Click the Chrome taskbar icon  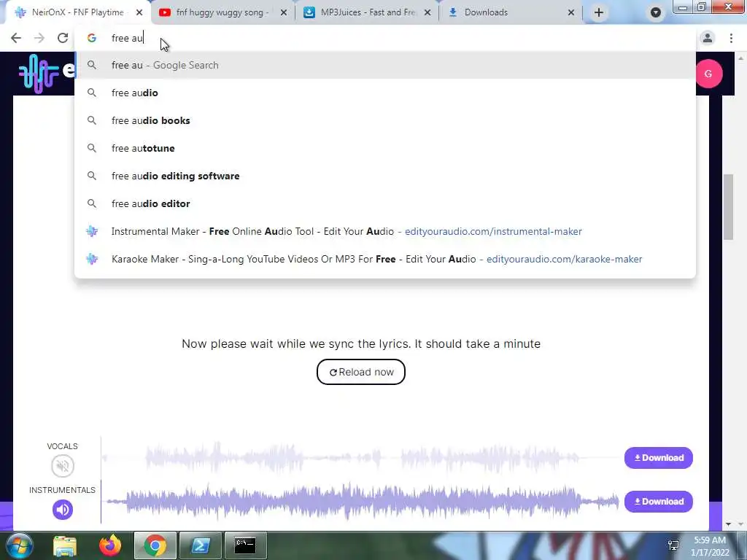(155, 545)
